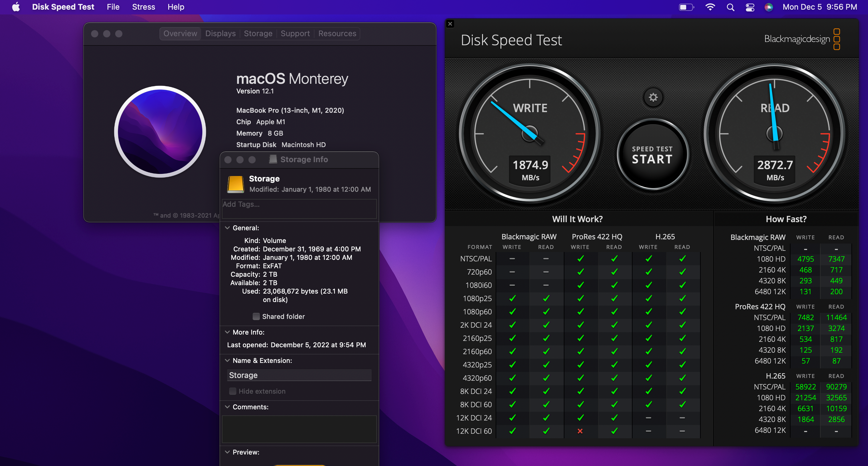
Task: Click the Blackmagic RAW 1080 HD read value 7347
Action: pyautogui.click(x=836, y=259)
